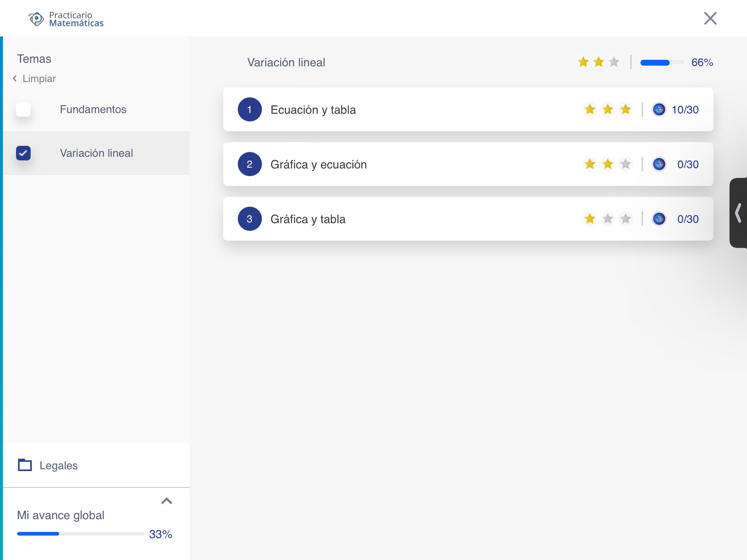The image size is (747, 560).
Task: Click the number 3 circle badge
Action: click(x=249, y=219)
